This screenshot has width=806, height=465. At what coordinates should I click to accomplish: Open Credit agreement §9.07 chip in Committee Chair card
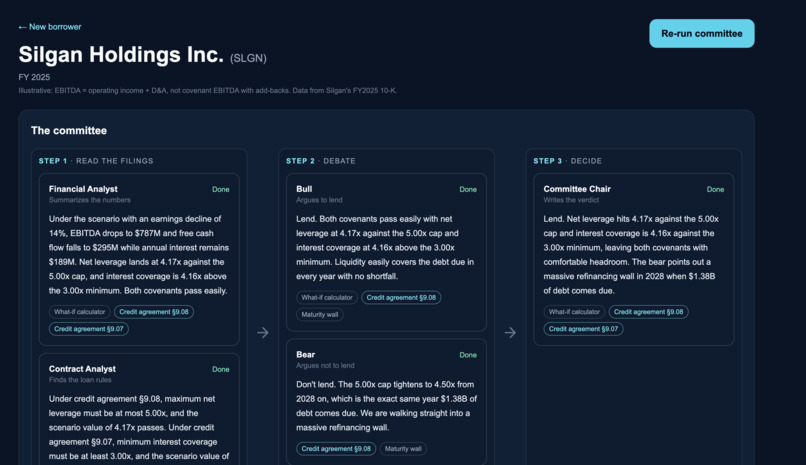[583, 329]
